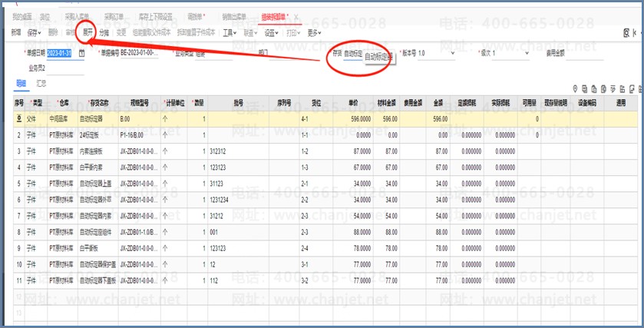644x328 pixels.
Task: Open the 库存上下限设置 tab
Action: (155, 17)
